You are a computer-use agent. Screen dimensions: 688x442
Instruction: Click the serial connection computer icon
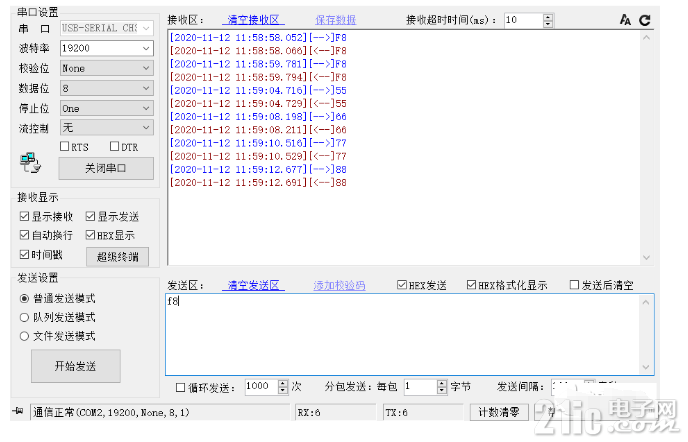point(30,163)
